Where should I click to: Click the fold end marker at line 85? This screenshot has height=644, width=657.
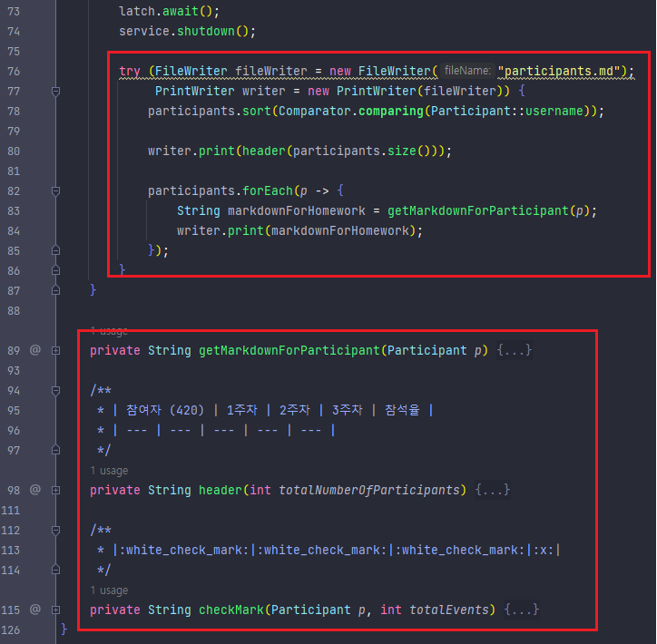click(55, 250)
